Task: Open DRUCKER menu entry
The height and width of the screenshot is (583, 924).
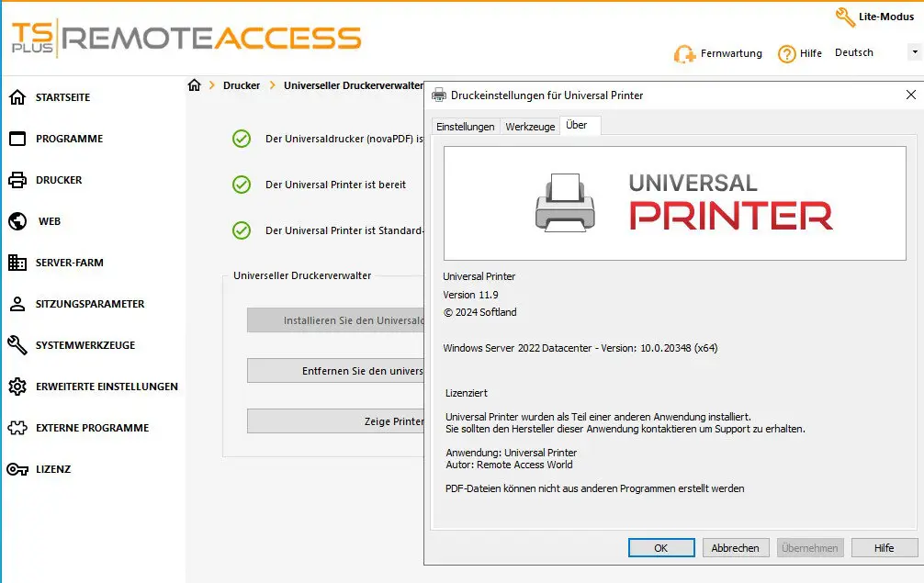Action: click(59, 180)
